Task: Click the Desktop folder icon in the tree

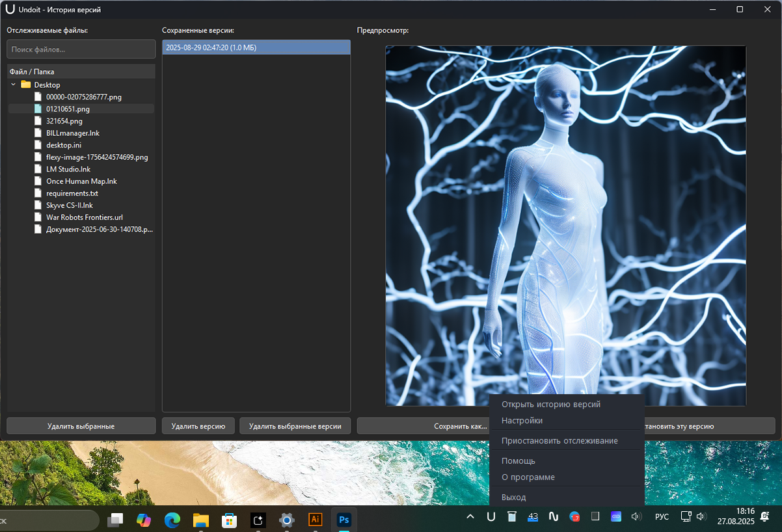Action: (x=26, y=85)
